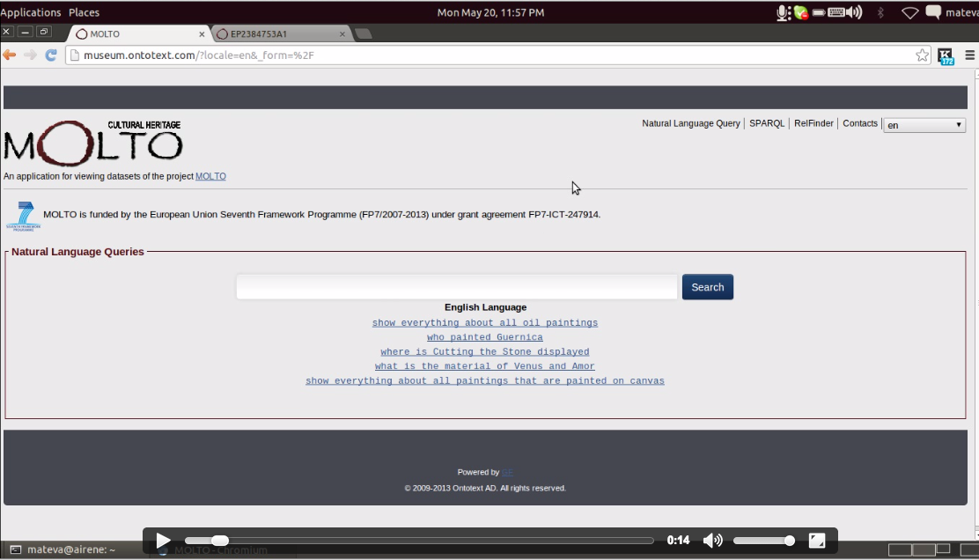
Task: Open the Places menu
Action: pyautogui.click(x=85, y=12)
